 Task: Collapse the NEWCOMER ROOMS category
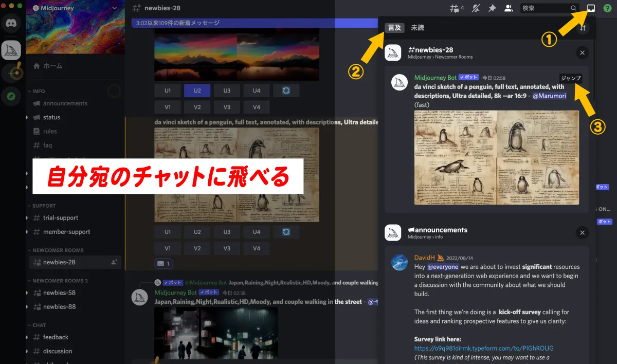click(58, 250)
